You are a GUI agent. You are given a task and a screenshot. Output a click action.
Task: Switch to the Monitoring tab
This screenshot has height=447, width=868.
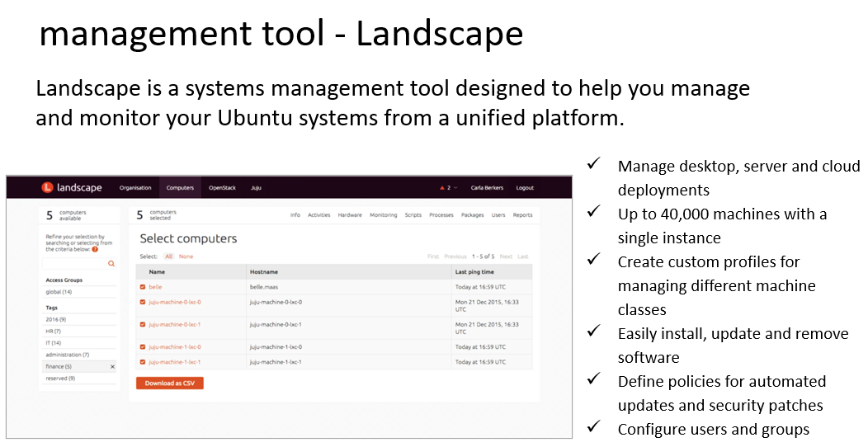(x=383, y=215)
